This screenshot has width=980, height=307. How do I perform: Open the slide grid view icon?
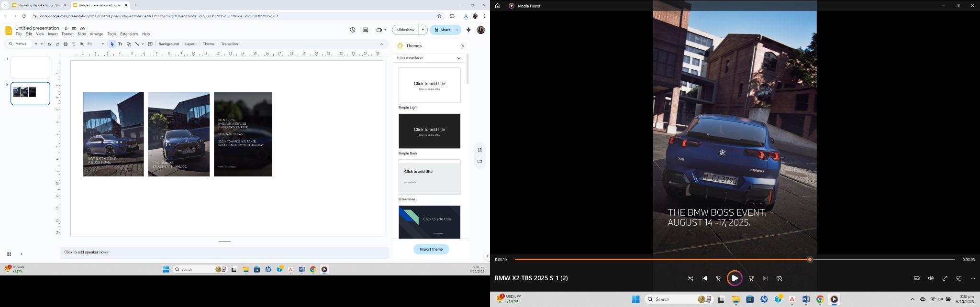pos(9,254)
